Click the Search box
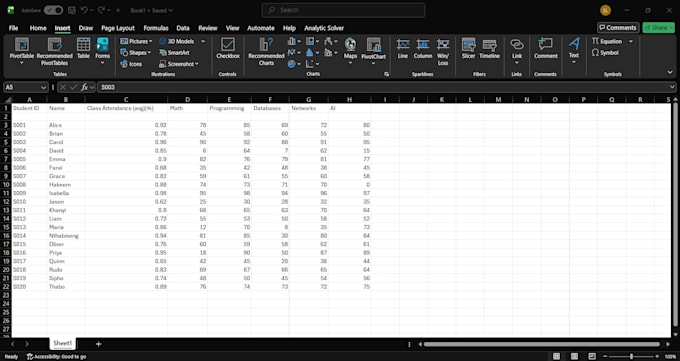The image size is (680, 361). click(343, 10)
